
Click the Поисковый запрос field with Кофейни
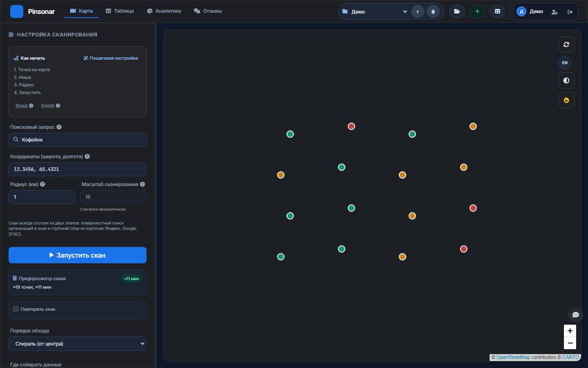point(78,140)
